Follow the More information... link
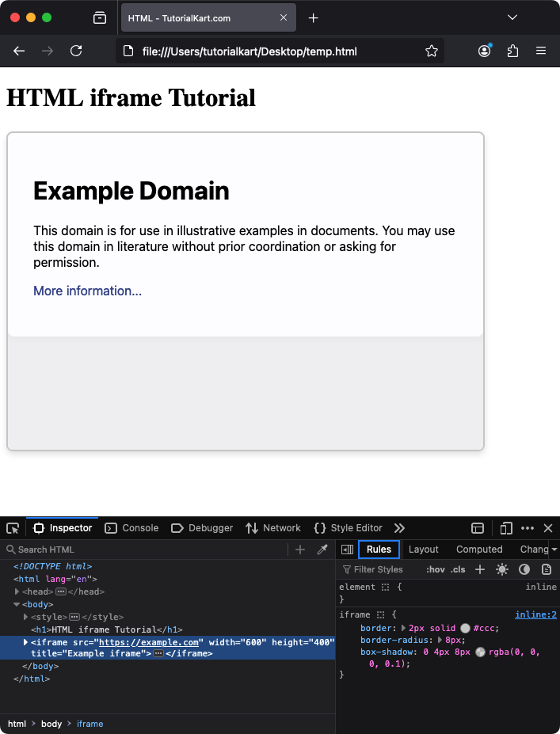The height and width of the screenshot is (734, 560). (87, 291)
